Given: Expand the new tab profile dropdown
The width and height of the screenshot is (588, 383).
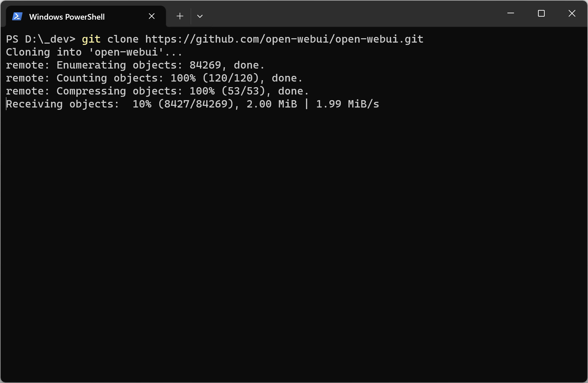Looking at the screenshot, I should point(200,16).
